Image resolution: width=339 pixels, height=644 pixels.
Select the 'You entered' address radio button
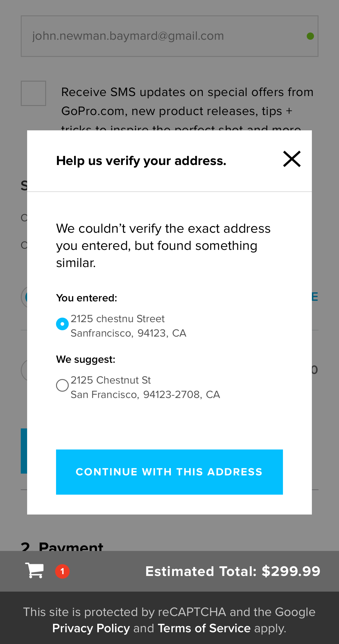click(62, 324)
